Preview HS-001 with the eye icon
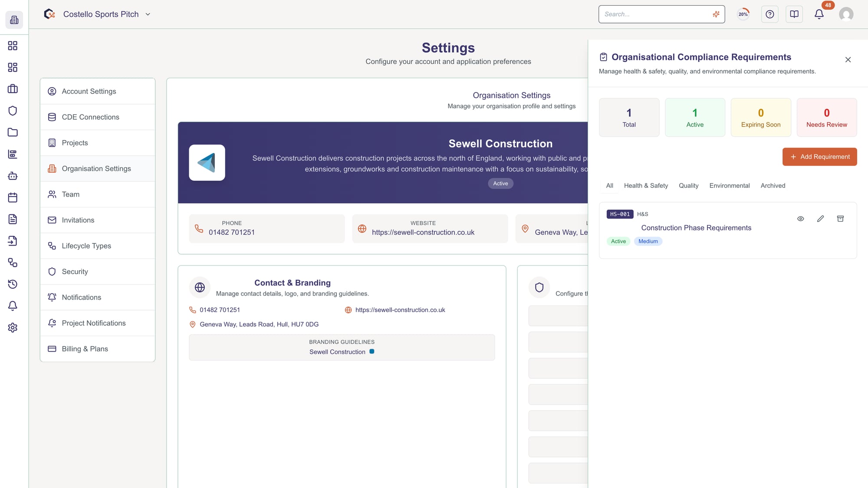Viewport: 868px width, 488px height. (800, 219)
